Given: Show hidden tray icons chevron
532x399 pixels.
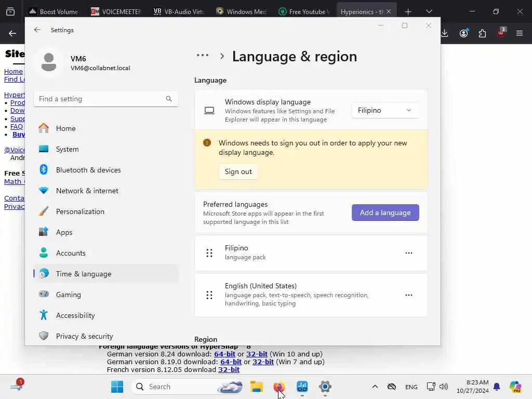Looking at the screenshot, I should [375, 387].
